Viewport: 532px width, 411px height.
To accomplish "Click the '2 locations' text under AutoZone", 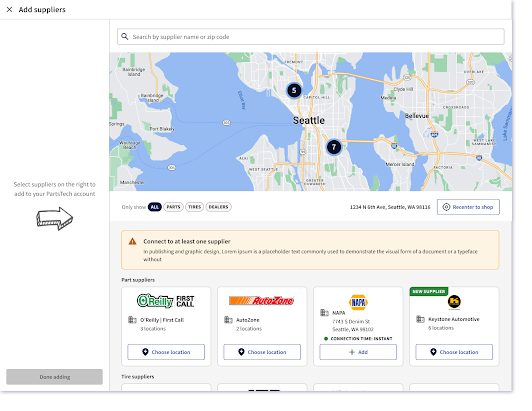I will (x=249, y=329).
